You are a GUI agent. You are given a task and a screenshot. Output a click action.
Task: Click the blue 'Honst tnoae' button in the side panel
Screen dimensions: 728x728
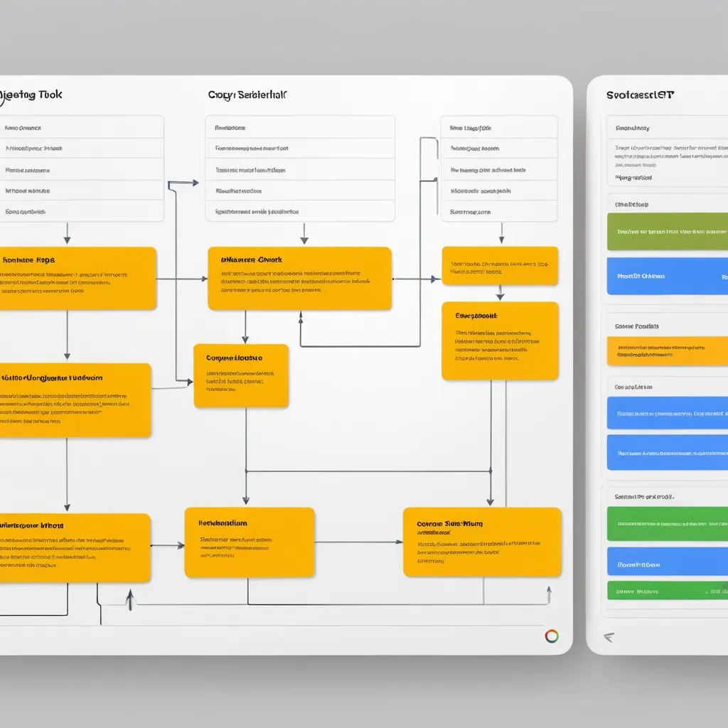click(667, 562)
